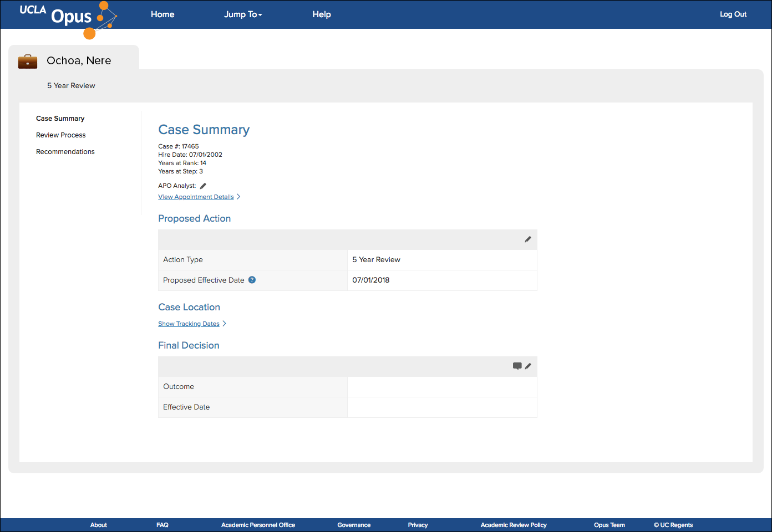Click help icon next to Proposed Effective Date
This screenshot has height=532, width=772.
(252, 280)
